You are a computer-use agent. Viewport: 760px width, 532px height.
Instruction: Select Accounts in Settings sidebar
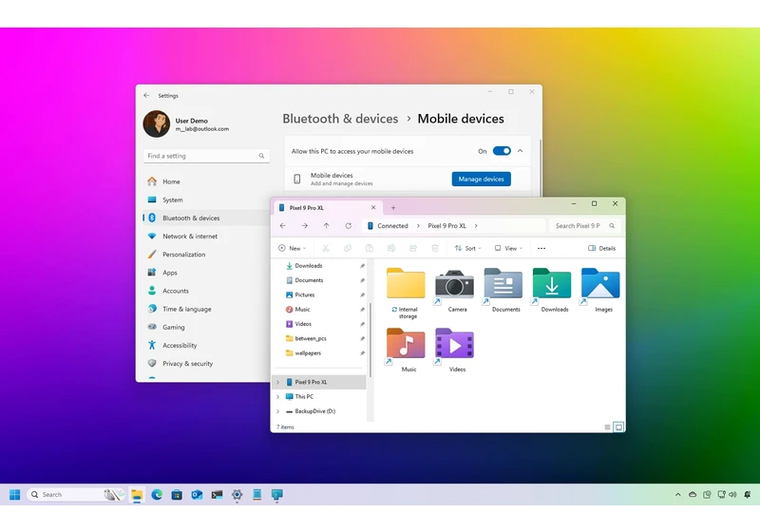[x=206, y=291]
